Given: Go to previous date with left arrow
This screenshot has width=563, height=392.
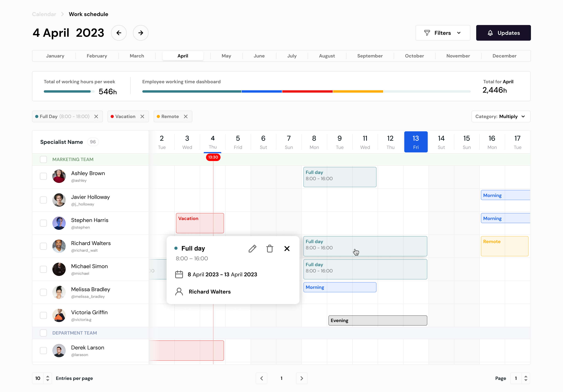Looking at the screenshot, I should tap(119, 33).
